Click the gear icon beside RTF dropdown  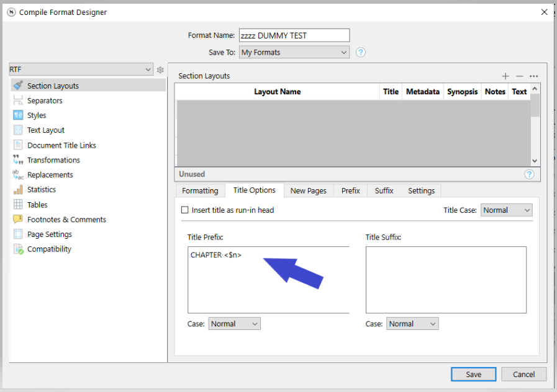160,70
